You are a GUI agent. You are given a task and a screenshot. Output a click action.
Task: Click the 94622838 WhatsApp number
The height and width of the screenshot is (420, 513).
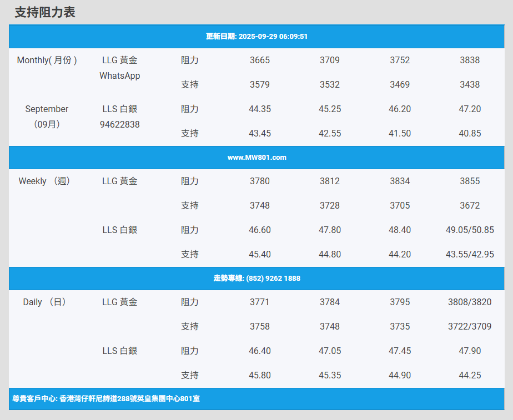point(119,124)
